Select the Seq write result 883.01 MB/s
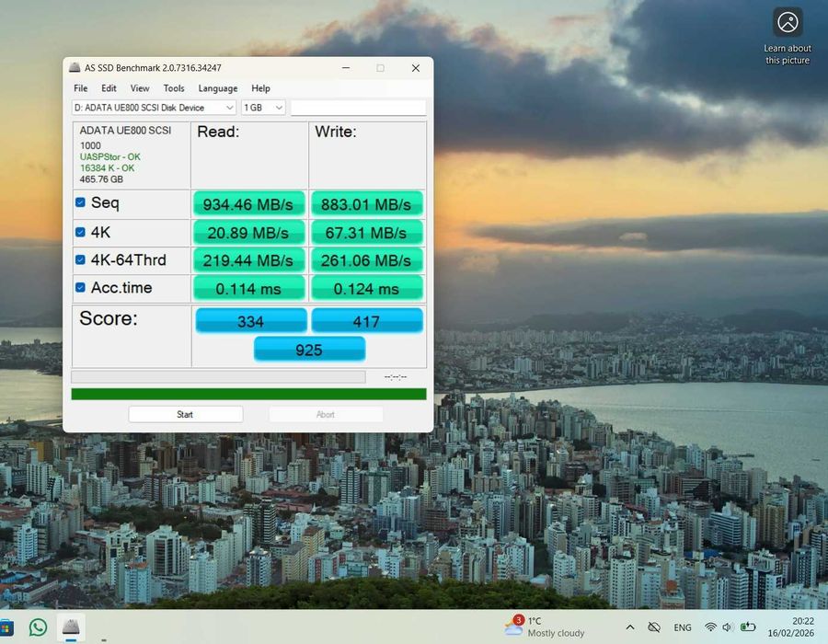The height and width of the screenshot is (644, 828). click(366, 204)
